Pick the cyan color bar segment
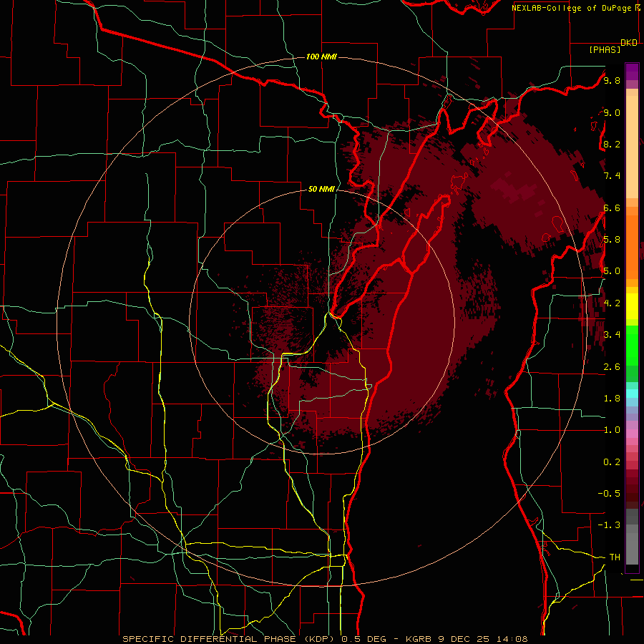 click(632, 393)
